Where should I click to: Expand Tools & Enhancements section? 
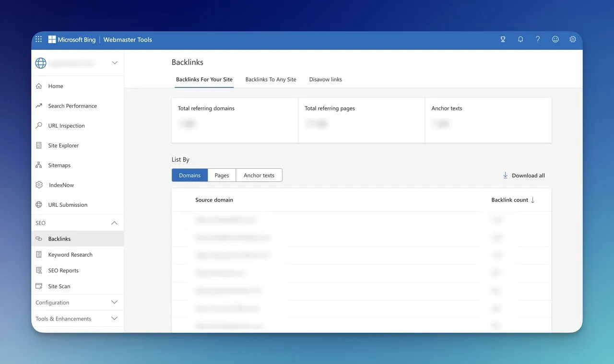click(x=77, y=318)
